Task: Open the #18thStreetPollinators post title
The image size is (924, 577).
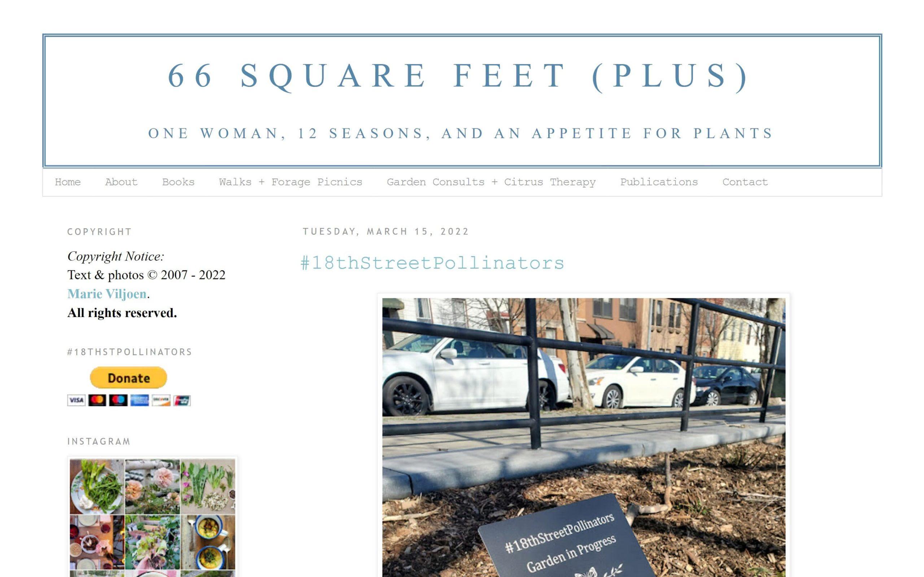Action: [x=432, y=263]
